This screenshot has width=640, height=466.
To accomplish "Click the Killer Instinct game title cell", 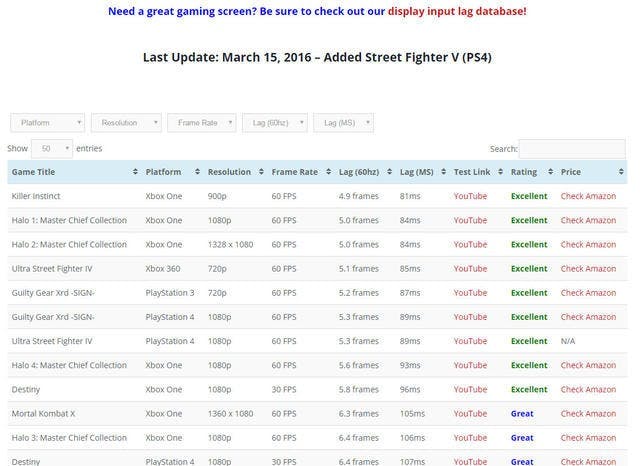I will click(36, 196).
